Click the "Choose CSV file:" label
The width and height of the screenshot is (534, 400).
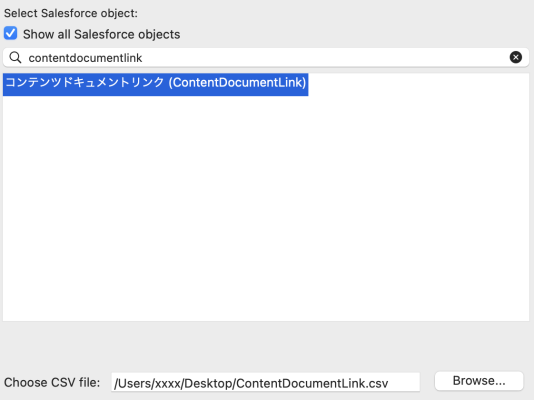coord(52,382)
